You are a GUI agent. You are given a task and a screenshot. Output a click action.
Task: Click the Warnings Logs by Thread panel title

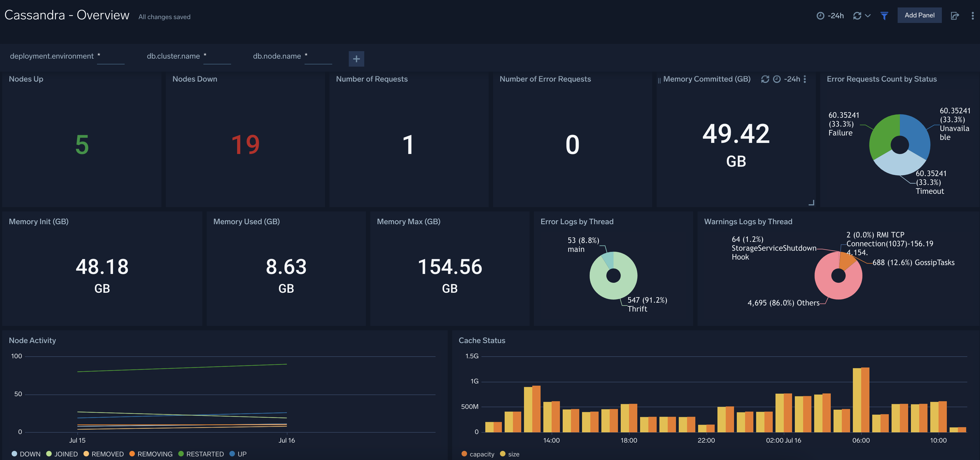point(748,221)
